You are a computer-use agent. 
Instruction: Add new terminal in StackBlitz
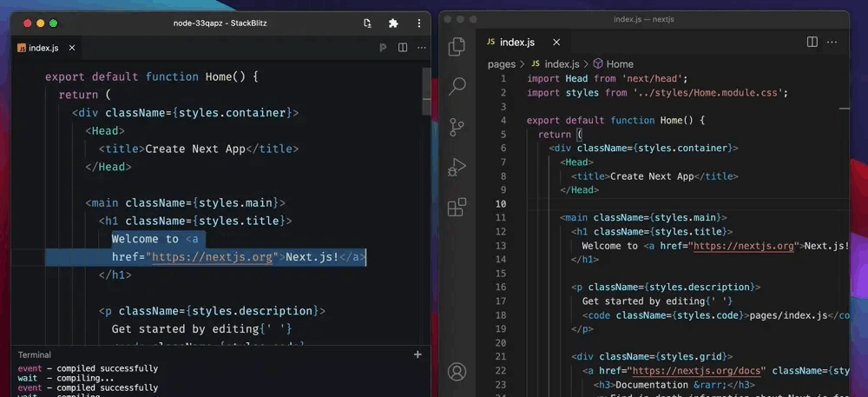(x=418, y=354)
